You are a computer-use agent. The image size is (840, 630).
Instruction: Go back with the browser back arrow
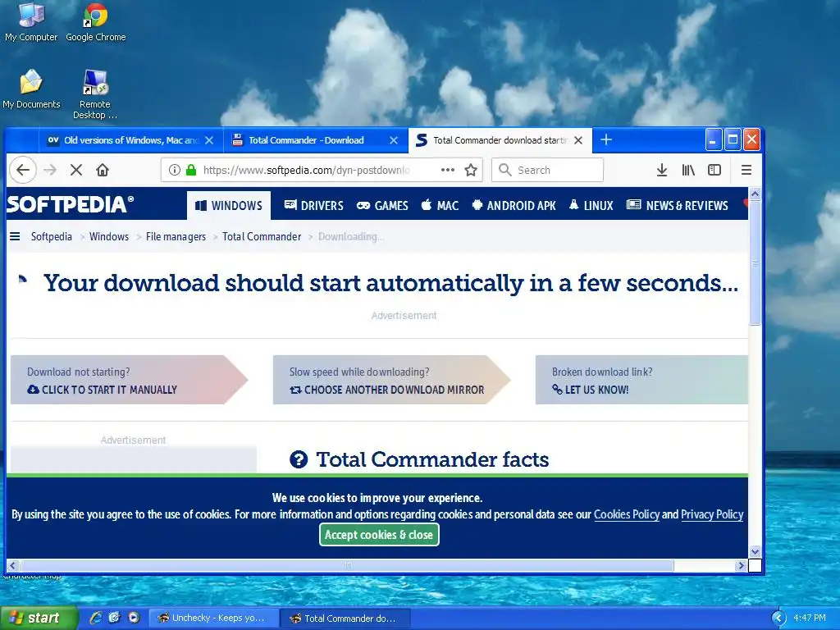point(22,170)
